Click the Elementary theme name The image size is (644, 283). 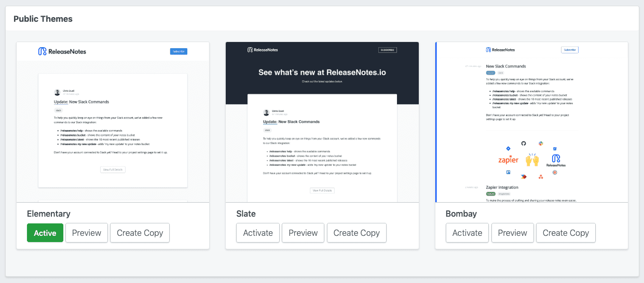click(x=48, y=214)
